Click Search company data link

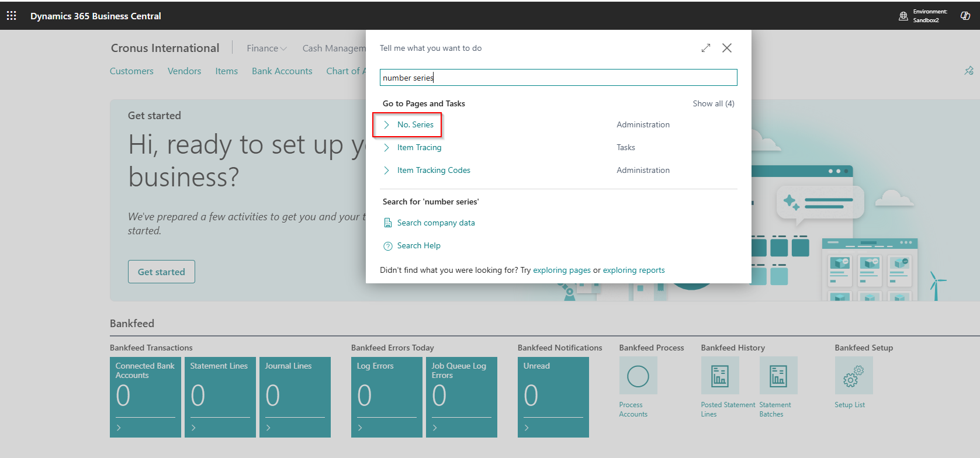click(436, 223)
